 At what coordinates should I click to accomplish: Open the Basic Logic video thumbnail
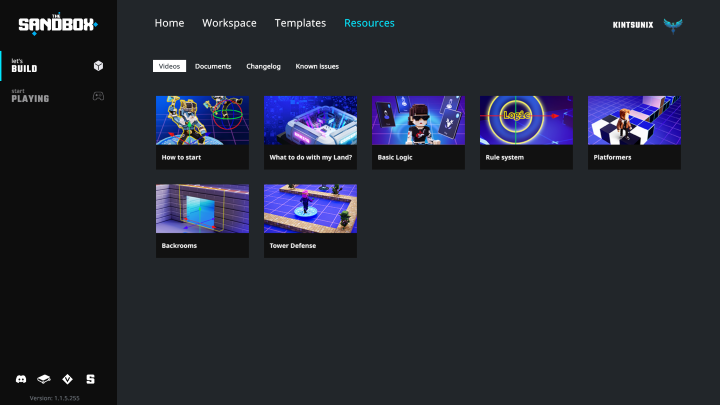click(x=418, y=120)
